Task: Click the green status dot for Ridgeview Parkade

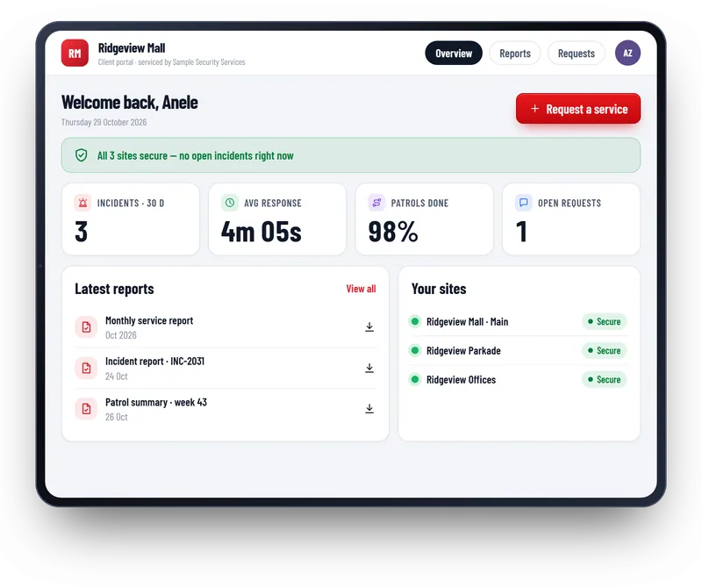Action: click(x=415, y=350)
